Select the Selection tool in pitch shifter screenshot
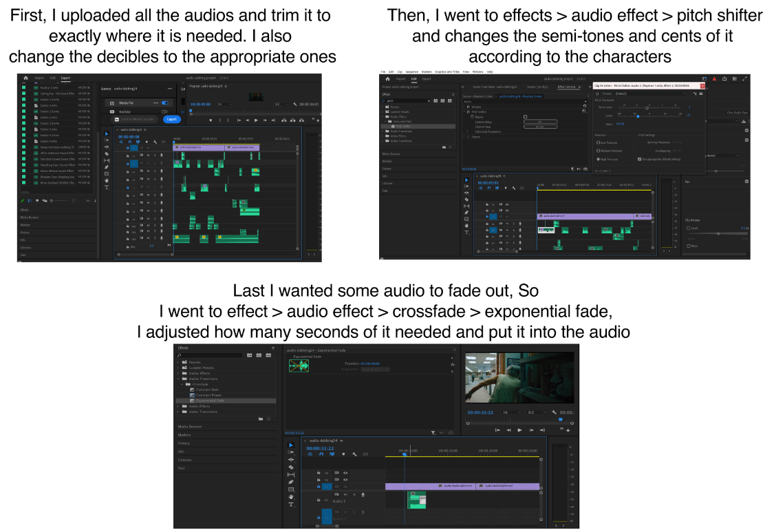The image size is (774, 532). [x=466, y=180]
